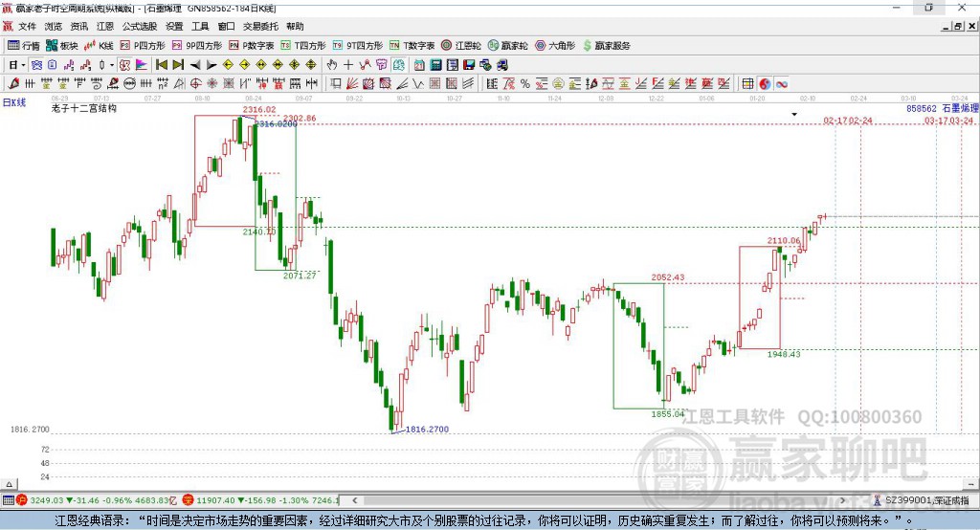The height and width of the screenshot is (530, 980).
Task: Click the 858562 石墨烯 stock label
Action: pyautogui.click(x=936, y=108)
